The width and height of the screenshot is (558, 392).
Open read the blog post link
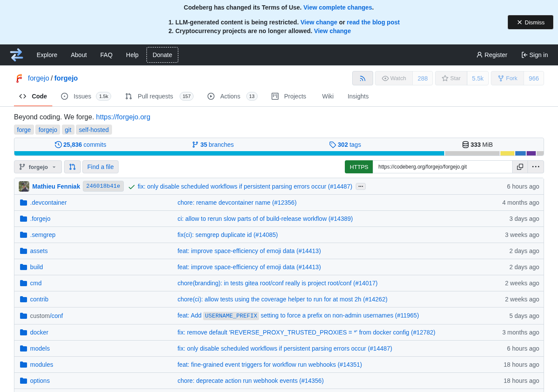373,22
